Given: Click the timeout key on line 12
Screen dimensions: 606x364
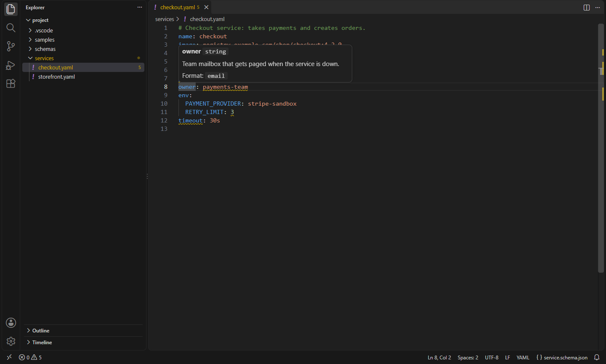Looking at the screenshot, I should 191,120.
